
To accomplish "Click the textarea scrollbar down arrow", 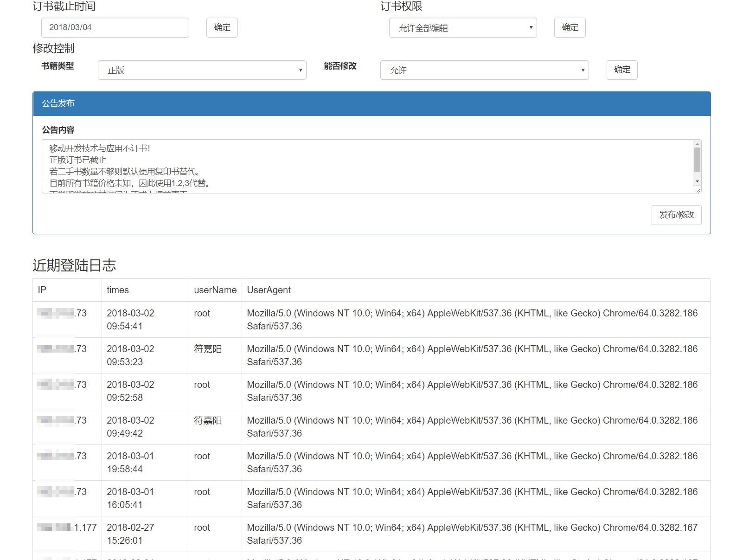I will point(697,181).
